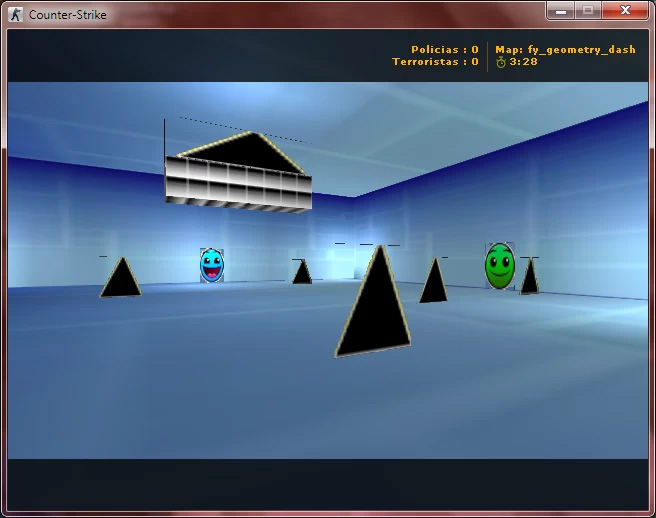Click the Terroristas score label
The height and width of the screenshot is (518, 656).
(x=435, y=62)
